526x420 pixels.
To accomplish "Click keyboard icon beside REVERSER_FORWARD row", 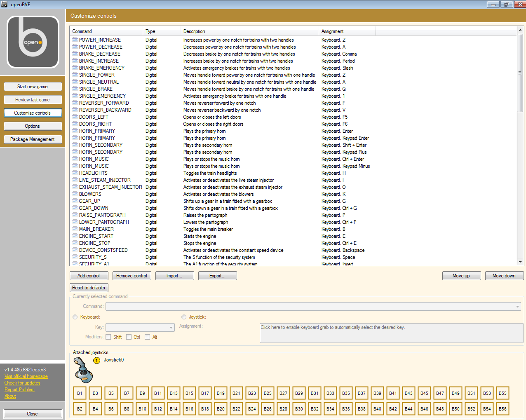I will tap(75, 103).
